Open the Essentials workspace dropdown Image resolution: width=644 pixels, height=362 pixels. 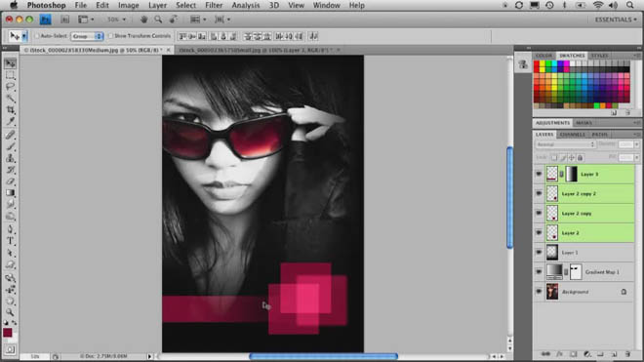point(616,20)
